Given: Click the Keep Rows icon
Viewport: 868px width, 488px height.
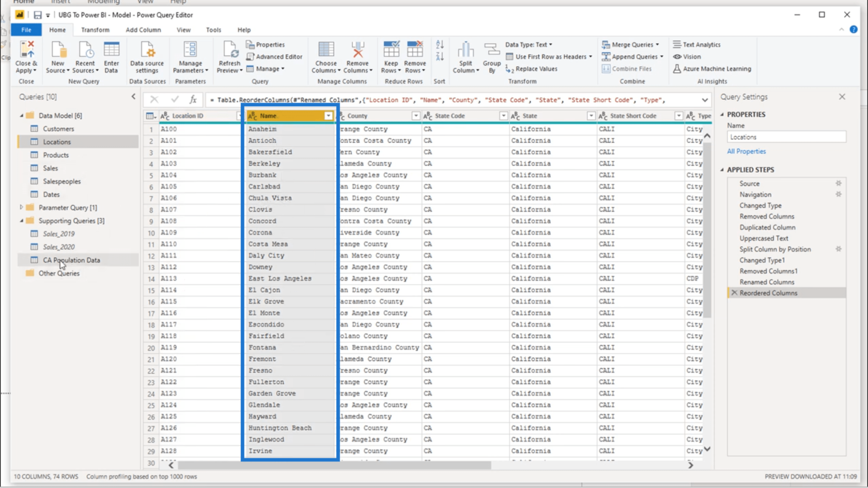Looking at the screenshot, I should pos(391,49).
